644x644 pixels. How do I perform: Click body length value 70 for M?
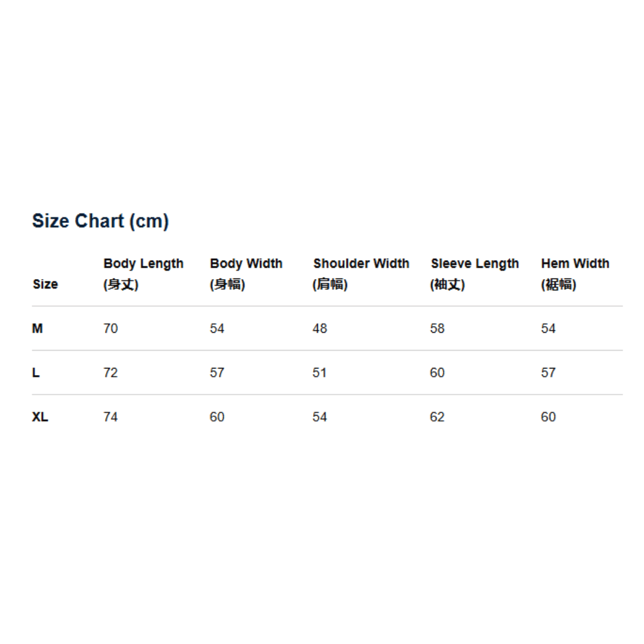[x=110, y=328]
